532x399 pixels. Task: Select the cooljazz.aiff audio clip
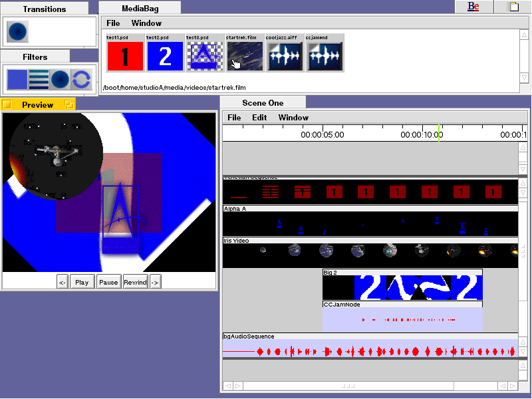pos(285,56)
